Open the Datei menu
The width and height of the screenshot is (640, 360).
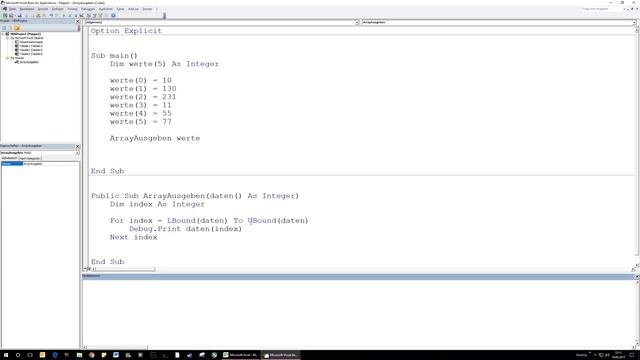tap(12, 9)
